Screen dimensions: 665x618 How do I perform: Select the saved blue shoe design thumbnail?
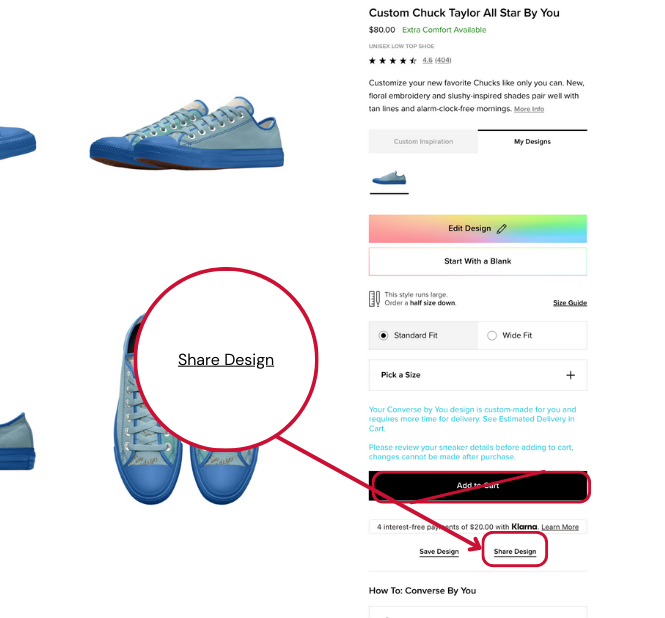(x=389, y=178)
